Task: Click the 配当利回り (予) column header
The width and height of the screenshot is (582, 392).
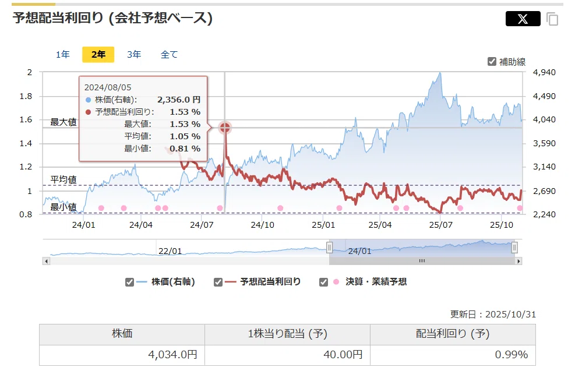Action: pyautogui.click(x=453, y=334)
